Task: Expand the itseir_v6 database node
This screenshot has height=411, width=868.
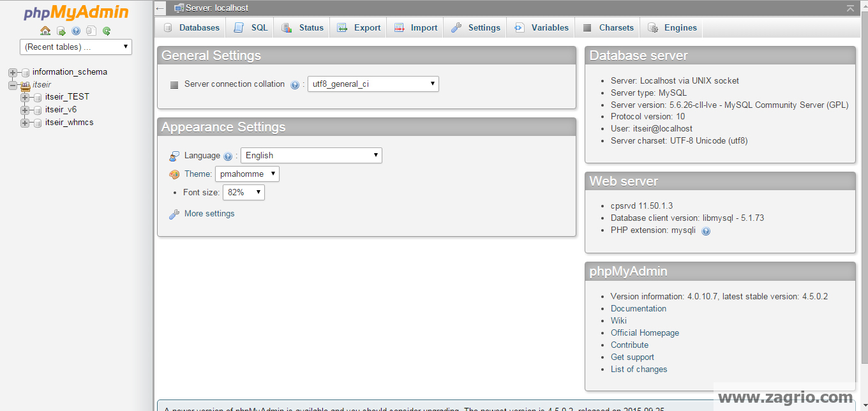Action: (x=25, y=110)
